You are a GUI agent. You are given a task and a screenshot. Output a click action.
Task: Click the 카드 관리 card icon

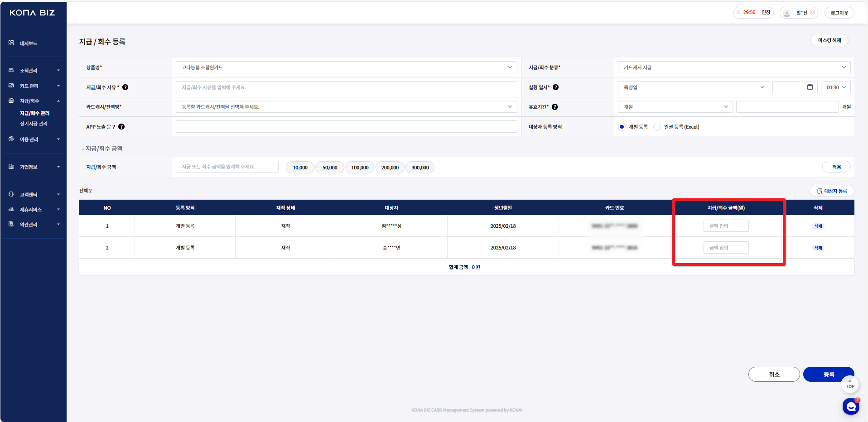coord(11,86)
